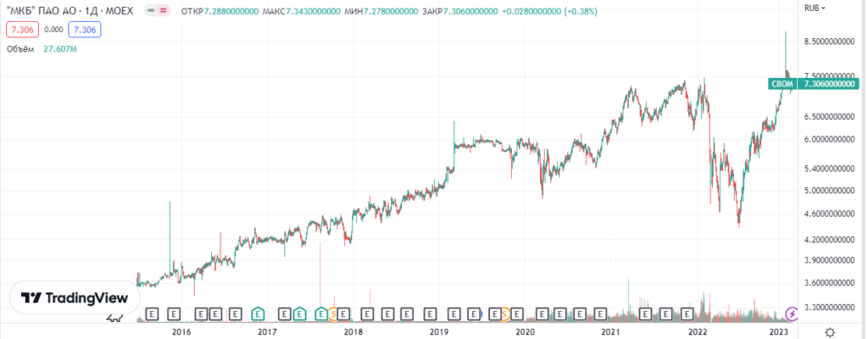Click the 2020 time axis label
The image size is (868, 339).
point(525,332)
